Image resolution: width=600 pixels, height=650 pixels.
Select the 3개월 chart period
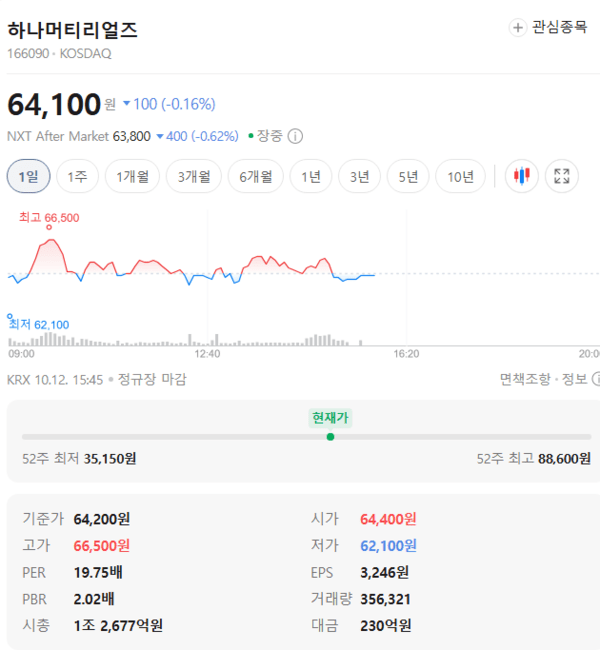194,176
